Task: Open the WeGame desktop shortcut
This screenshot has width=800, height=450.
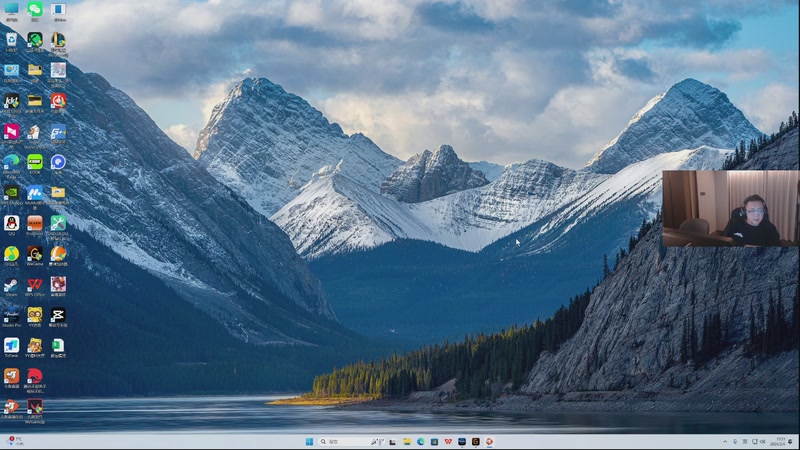Action: click(35, 256)
